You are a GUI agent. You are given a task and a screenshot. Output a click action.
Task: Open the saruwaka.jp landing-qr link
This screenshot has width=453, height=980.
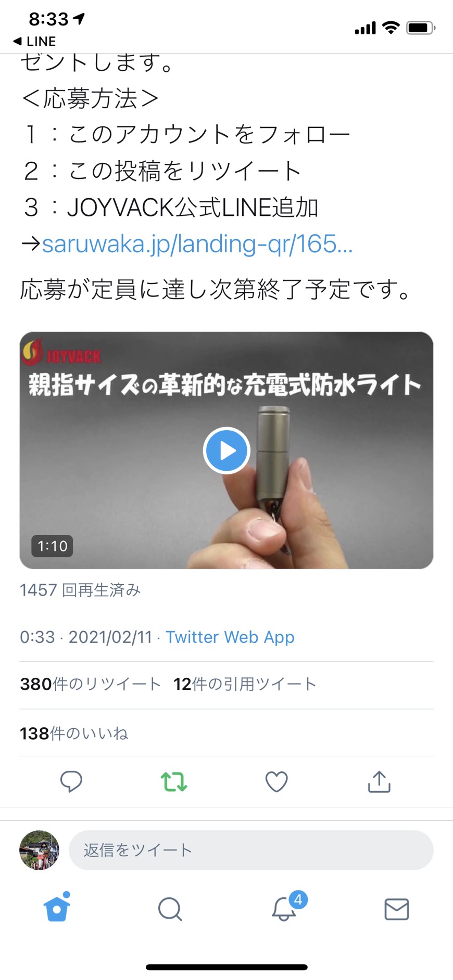197,243
